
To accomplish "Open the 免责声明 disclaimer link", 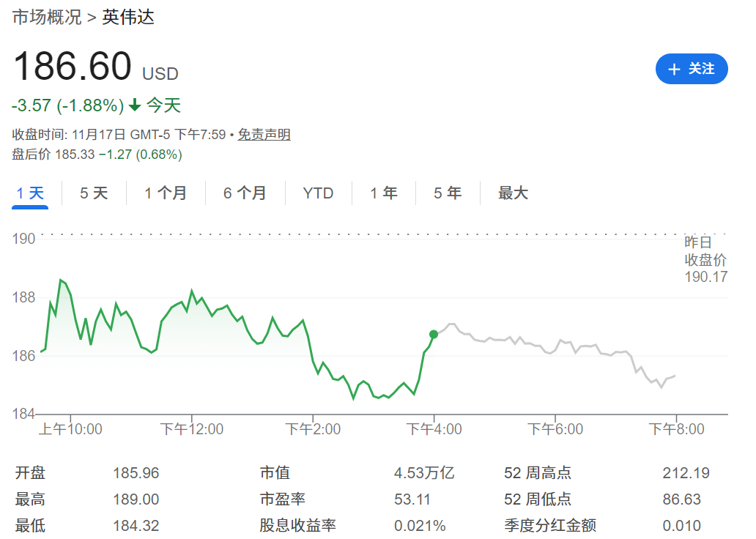I will (265, 135).
